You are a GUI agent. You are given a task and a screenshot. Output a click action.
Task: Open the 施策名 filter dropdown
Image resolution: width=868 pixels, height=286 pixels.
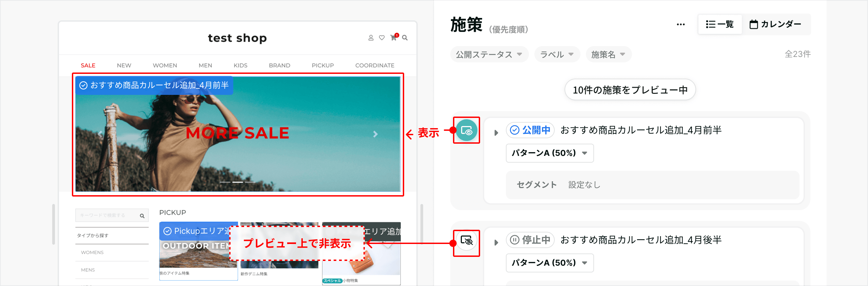pos(608,55)
